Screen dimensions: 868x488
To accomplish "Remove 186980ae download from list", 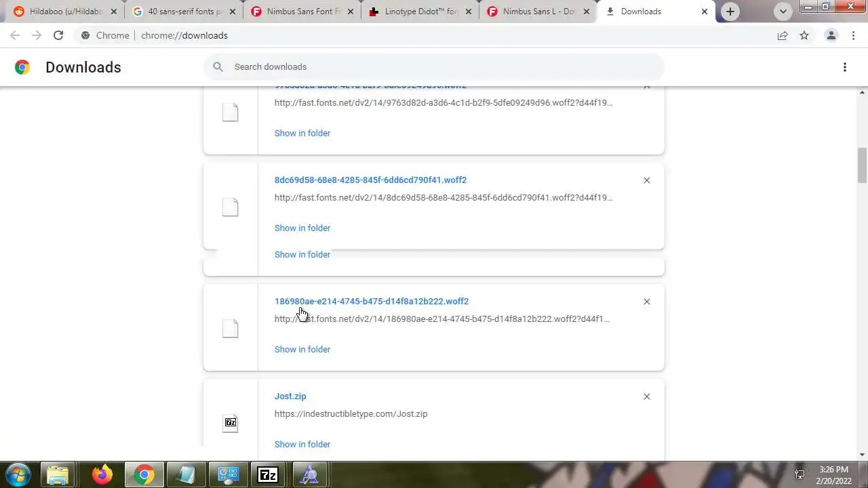I will tap(647, 302).
